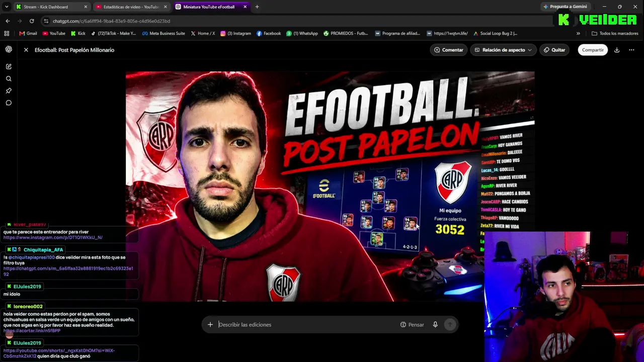Expand the Relación de aspecto dropdown
This screenshot has width=644, height=362.
point(503,50)
